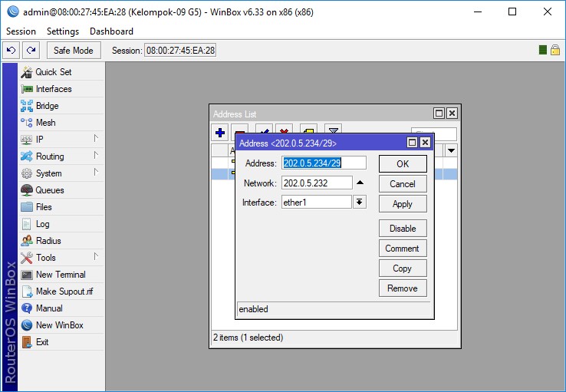Close the Address List window
This screenshot has width=566, height=392.
pyautogui.click(x=452, y=114)
